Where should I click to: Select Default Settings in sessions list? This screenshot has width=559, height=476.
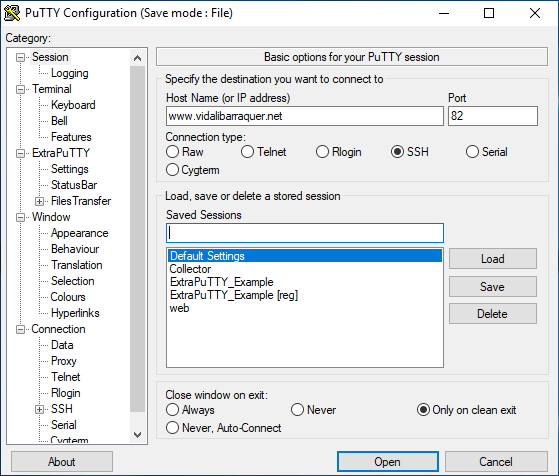[x=305, y=256]
